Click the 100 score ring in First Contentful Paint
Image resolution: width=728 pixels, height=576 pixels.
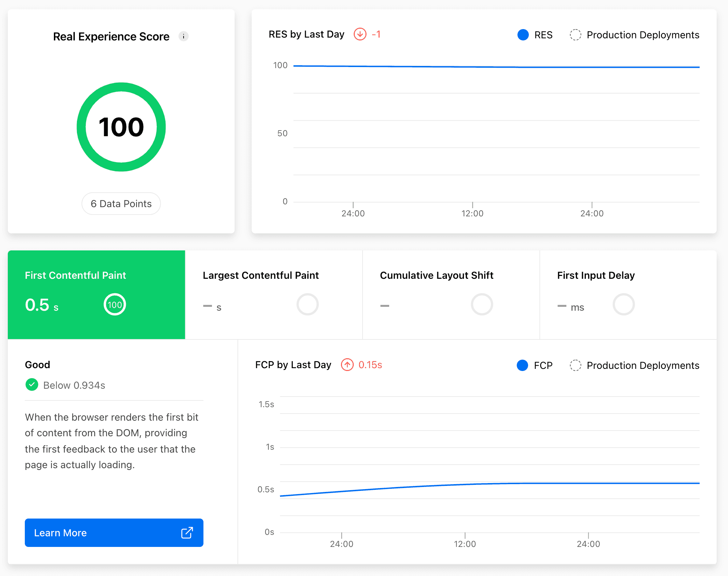point(114,305)
